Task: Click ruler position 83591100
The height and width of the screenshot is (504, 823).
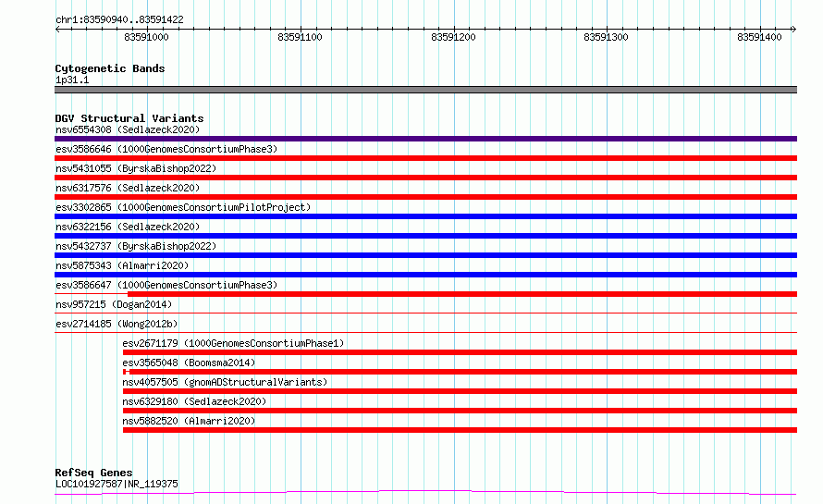Action: pos(300,37)
